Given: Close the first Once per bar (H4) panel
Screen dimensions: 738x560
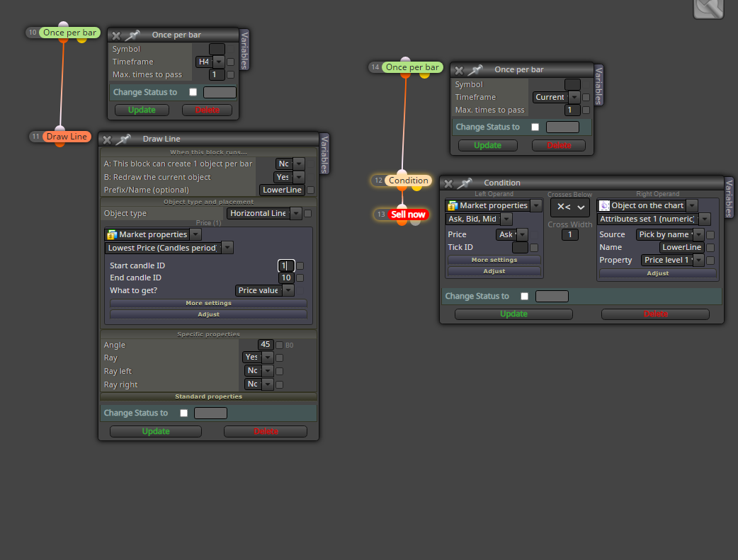Looking at the screenshot, I should tap(116, 36).
